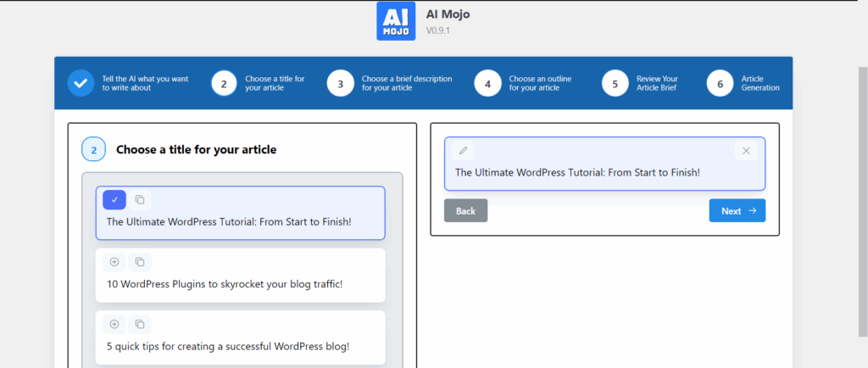Click the AI Mojo name heading
Image resolution: width=868 pixels, height=368 pixels.
pyautogui.click(x=448, y=14)
